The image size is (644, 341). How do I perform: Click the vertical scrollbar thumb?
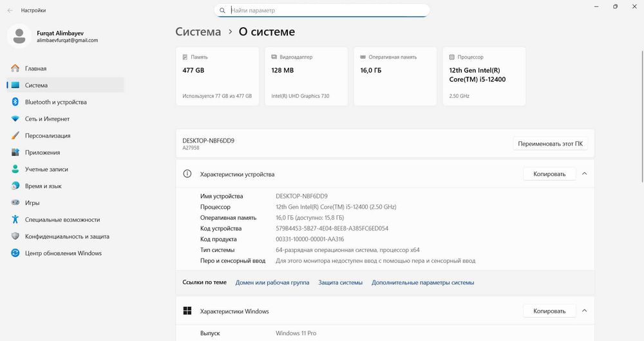click(642, 116)
